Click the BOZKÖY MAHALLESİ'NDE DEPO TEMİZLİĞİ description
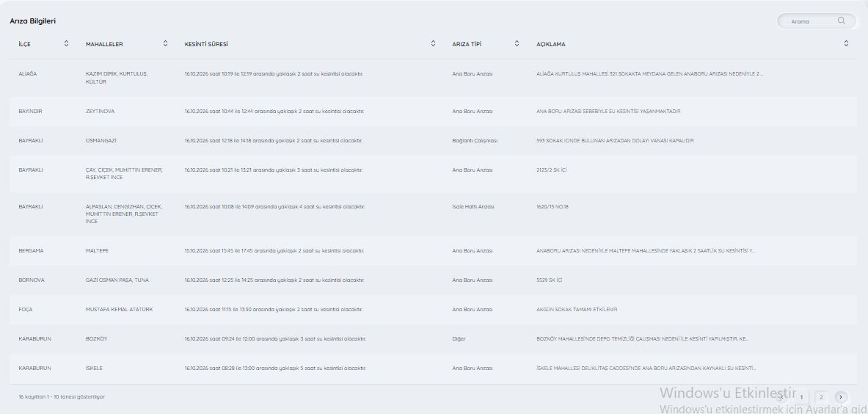Image resolution: width=868 pixels, height=414 pixels. [x=642, y=338]
